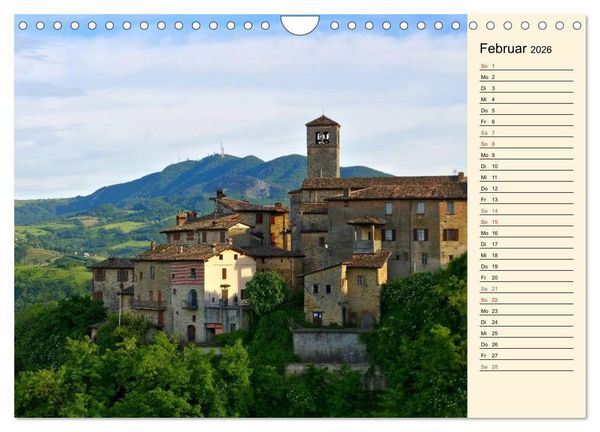Select the "Mo 9" date row

click(x=527, y=155)
